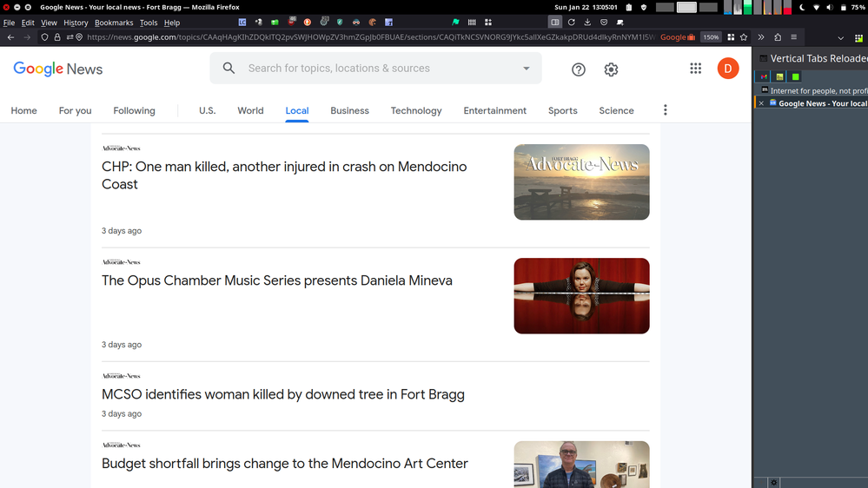Select the pinned Gmail tab
This screenshot has width=868, height=488.
[765, 76]
